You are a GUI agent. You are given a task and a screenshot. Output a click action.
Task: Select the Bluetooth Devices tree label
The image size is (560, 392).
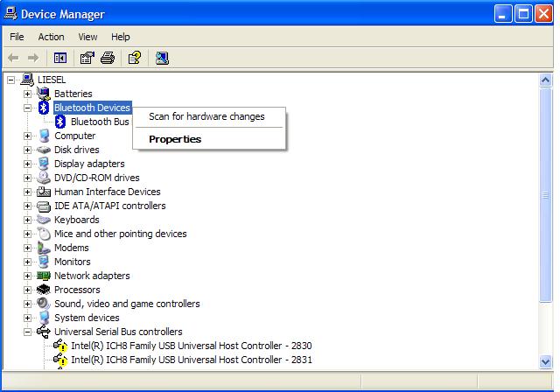[92, 108]
